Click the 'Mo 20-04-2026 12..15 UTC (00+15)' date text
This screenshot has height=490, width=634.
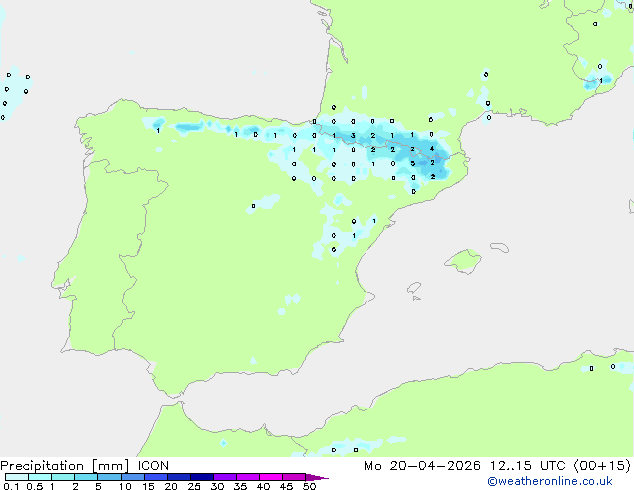point(497,466)
